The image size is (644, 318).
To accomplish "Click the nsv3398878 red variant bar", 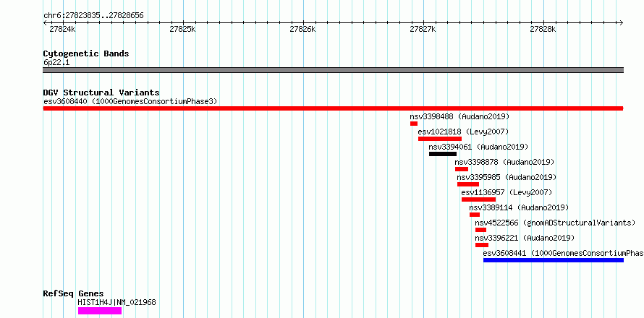I will click(462, 169).
